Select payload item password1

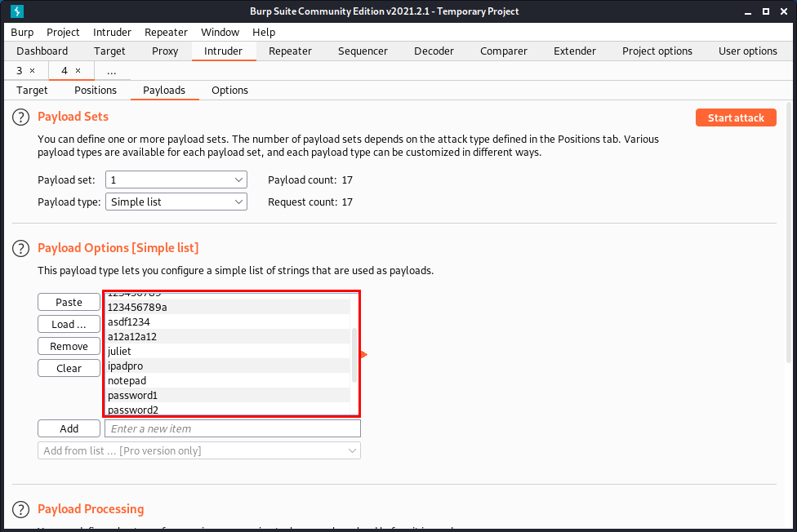228,395
